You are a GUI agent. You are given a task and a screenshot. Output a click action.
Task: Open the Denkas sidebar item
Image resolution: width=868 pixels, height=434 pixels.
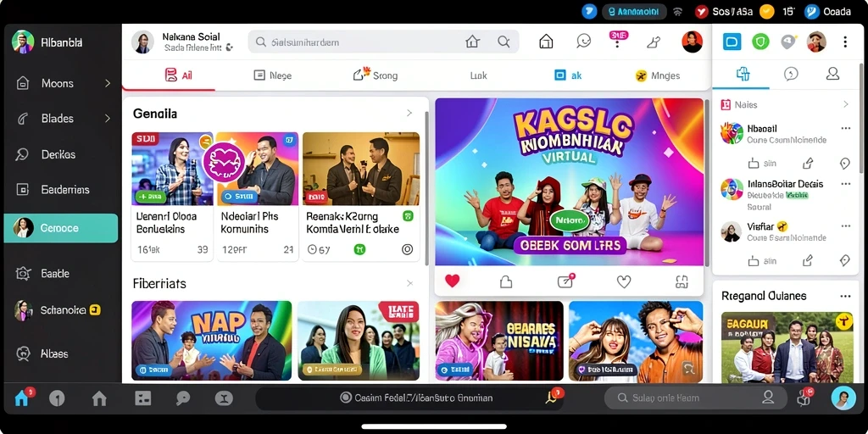[x=61, y=154]
